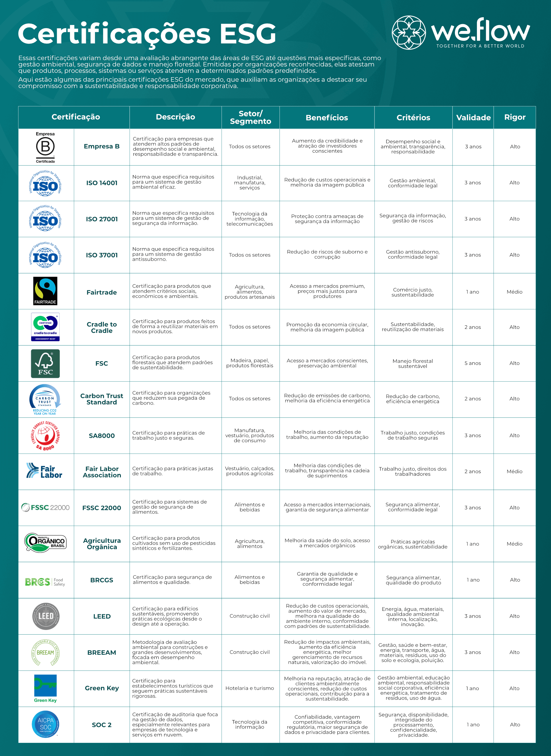
Task: Click the 'Setor/Segmento' column header
Action: [251, 117]
